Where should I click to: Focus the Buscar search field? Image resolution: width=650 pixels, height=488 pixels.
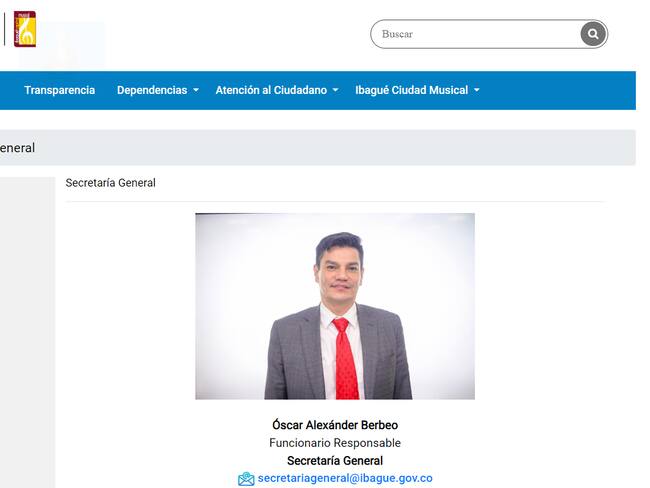click(476, 34)
